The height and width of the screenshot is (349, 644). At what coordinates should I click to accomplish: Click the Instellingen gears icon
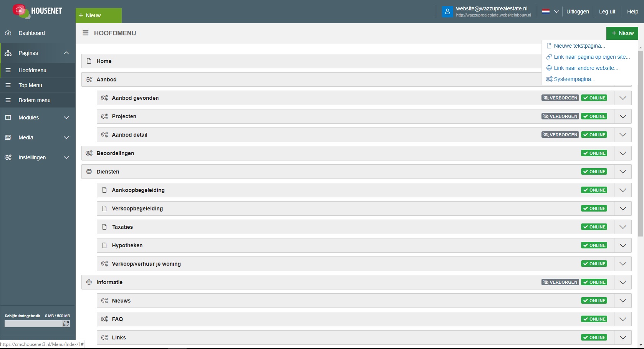(8, 157)
